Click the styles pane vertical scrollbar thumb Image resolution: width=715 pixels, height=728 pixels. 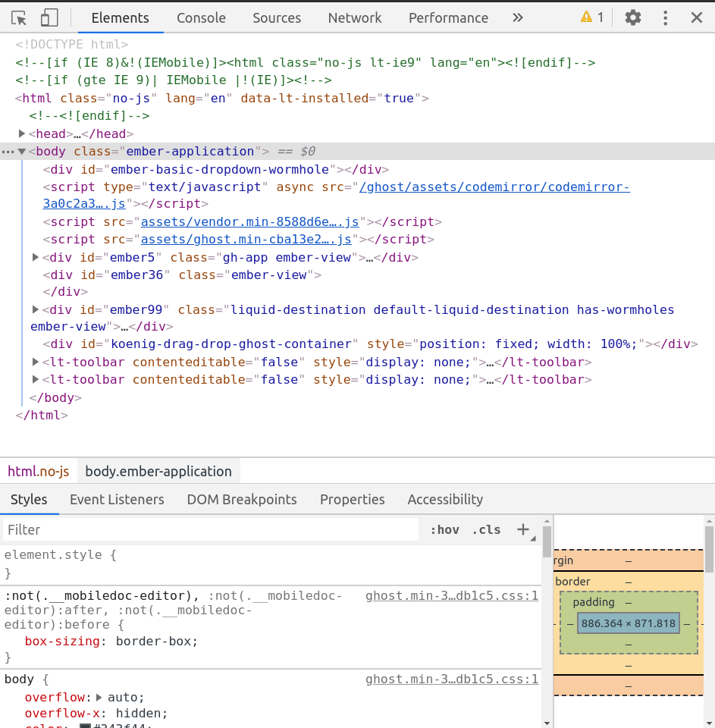[547, 541]
